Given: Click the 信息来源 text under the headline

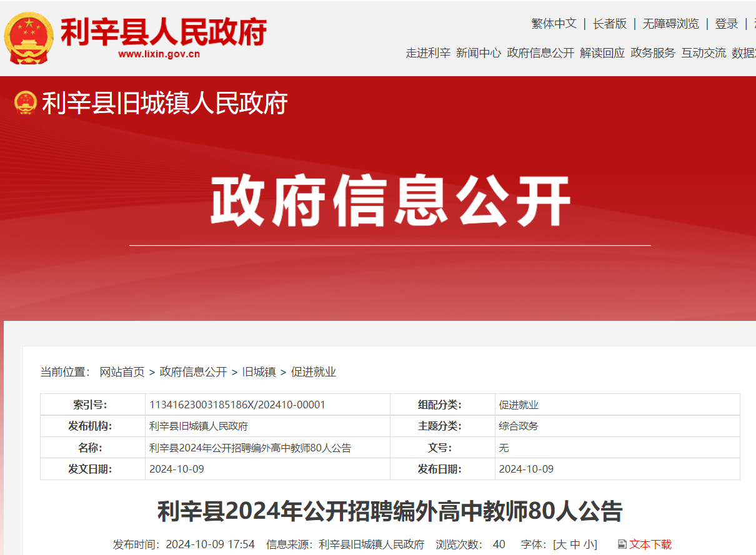Looking at the screenshot, I should tap(345, 544).
